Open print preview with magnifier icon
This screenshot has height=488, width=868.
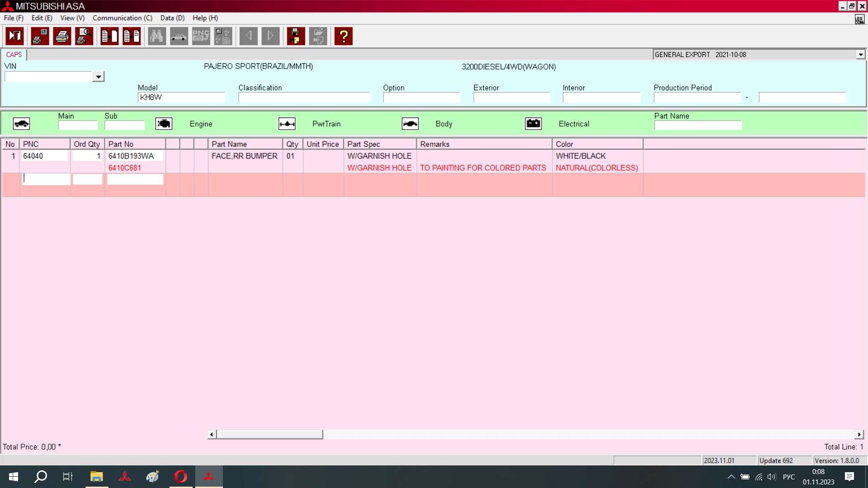pos(84,36)
